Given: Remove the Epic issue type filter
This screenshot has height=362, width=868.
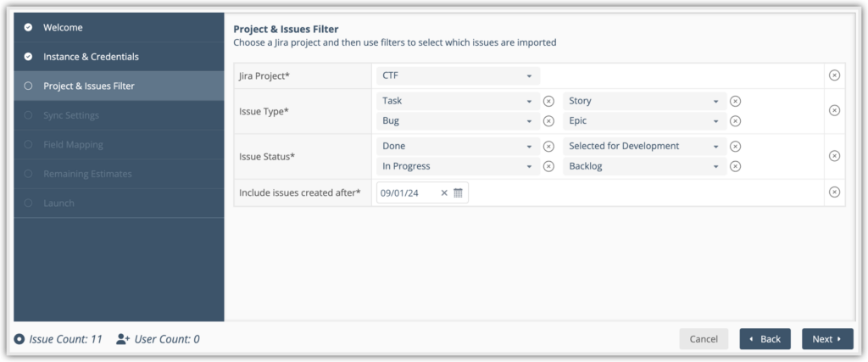Looking at the screenshot, I should [x=735, y=121].
